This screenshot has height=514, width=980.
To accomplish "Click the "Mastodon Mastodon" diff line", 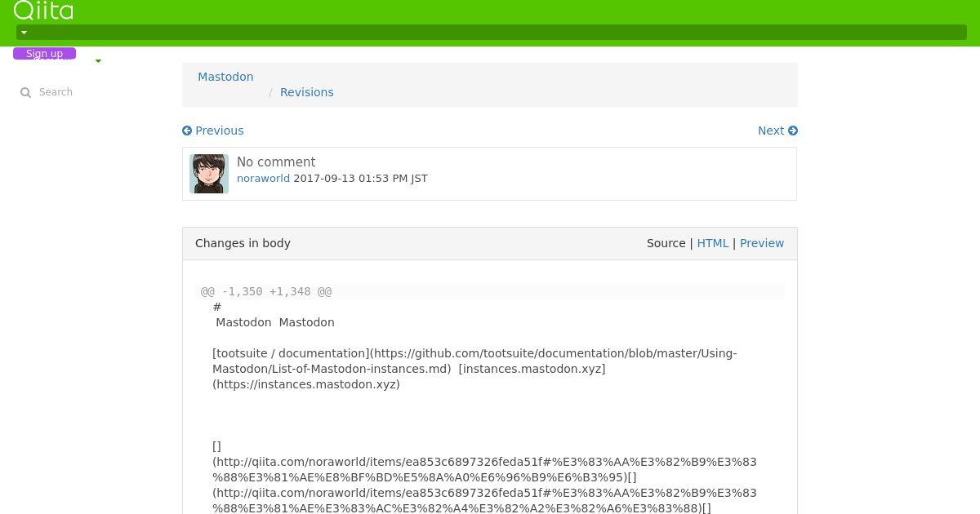I will point(275,322).
